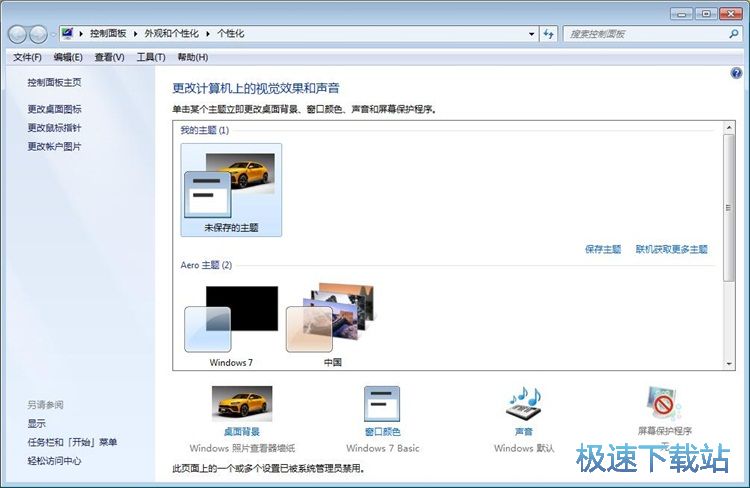Open 更改鼠标指针 link
750x488 pixels.
point(54,128)
